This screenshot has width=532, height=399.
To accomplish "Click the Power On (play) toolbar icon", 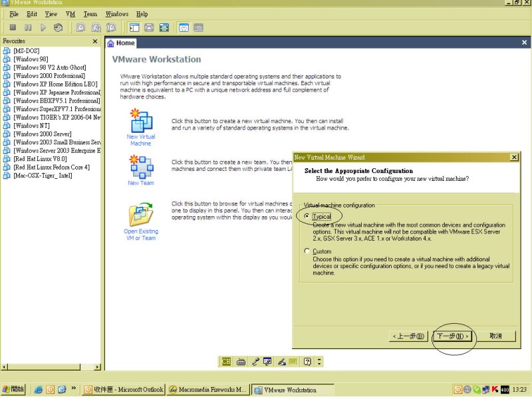I will click(x=43, y=27).
